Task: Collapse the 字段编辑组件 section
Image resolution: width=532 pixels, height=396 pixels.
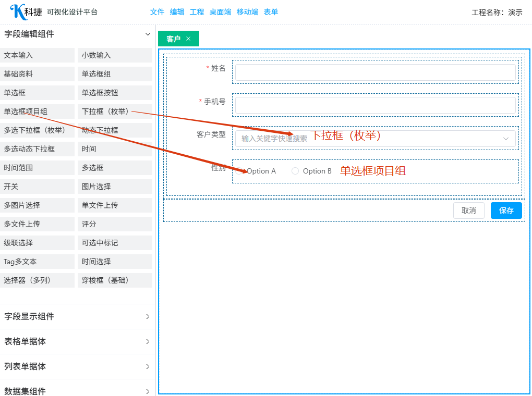Action: coord(148,34)
